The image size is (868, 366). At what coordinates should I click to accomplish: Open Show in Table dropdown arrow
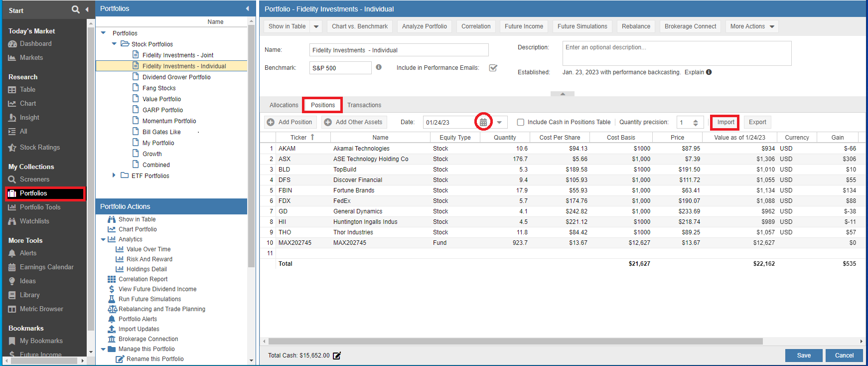point(316,27)
